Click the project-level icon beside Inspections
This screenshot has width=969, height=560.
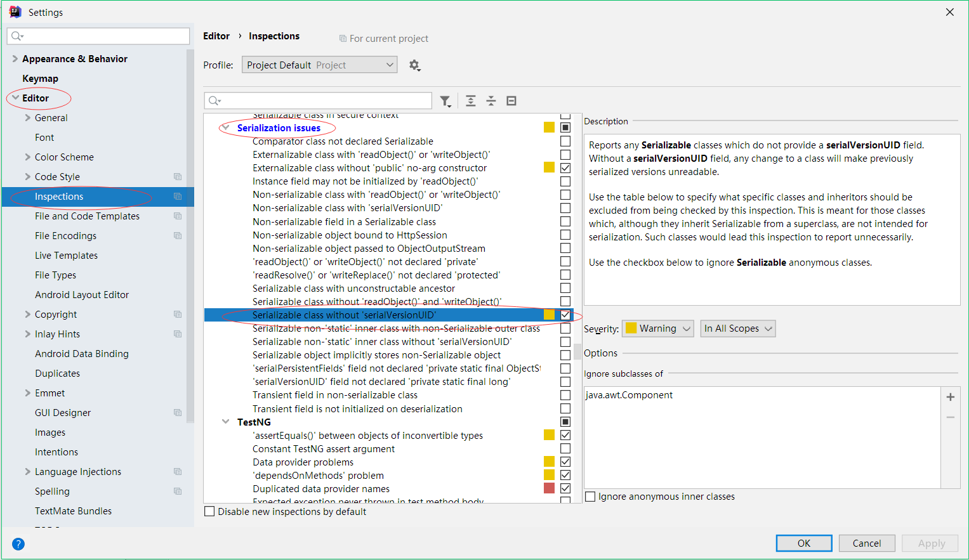click(x=178, y=197)
